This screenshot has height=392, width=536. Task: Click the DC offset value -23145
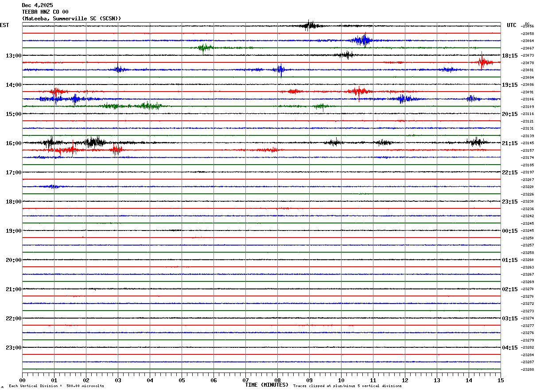[528, 143]
